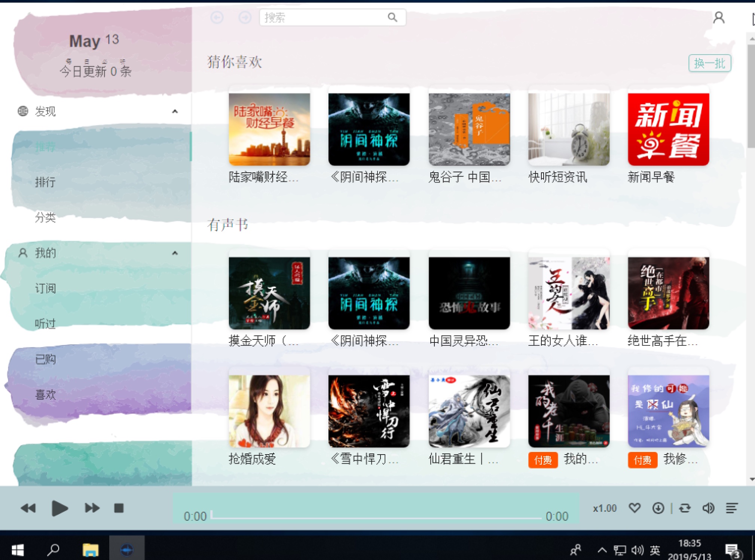Skip to the previous track
755x560 pixels.
tap(28, 508)
